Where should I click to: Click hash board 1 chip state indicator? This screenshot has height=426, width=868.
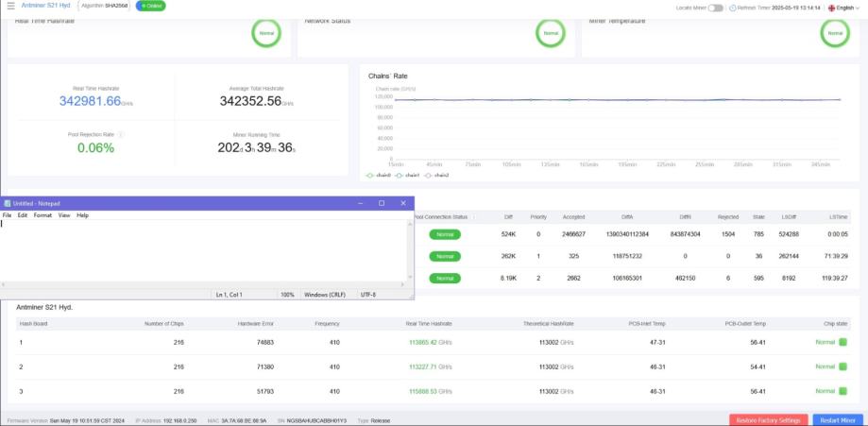[x=842, y=342]
